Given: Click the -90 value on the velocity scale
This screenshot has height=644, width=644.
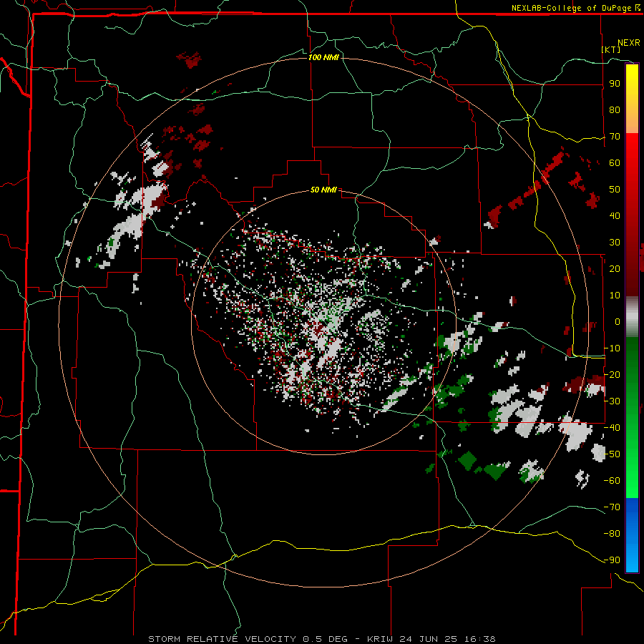Looking at the screenshot, I should 612,560.
